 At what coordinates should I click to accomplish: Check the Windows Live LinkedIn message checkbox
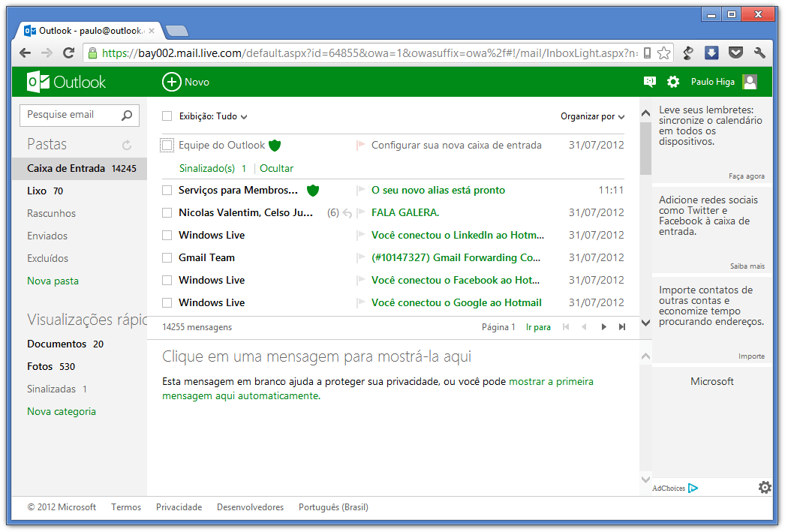click(x=167, y=235)
